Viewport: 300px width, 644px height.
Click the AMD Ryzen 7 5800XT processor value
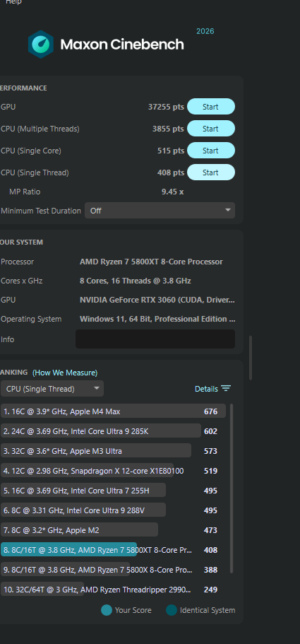tap(151, 262)
